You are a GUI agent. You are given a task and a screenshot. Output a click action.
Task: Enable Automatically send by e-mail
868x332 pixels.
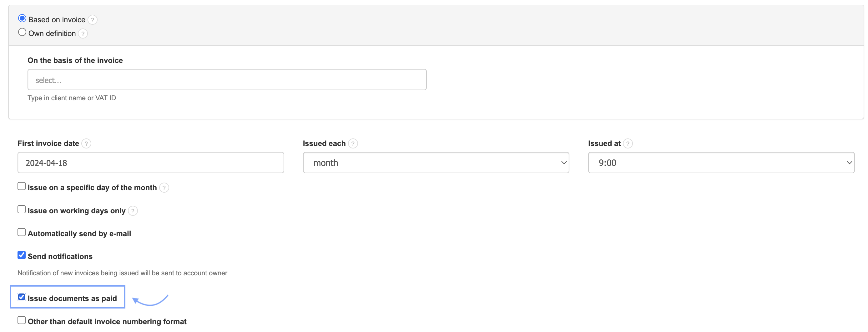pyautogui.click(x=22, y=232)
